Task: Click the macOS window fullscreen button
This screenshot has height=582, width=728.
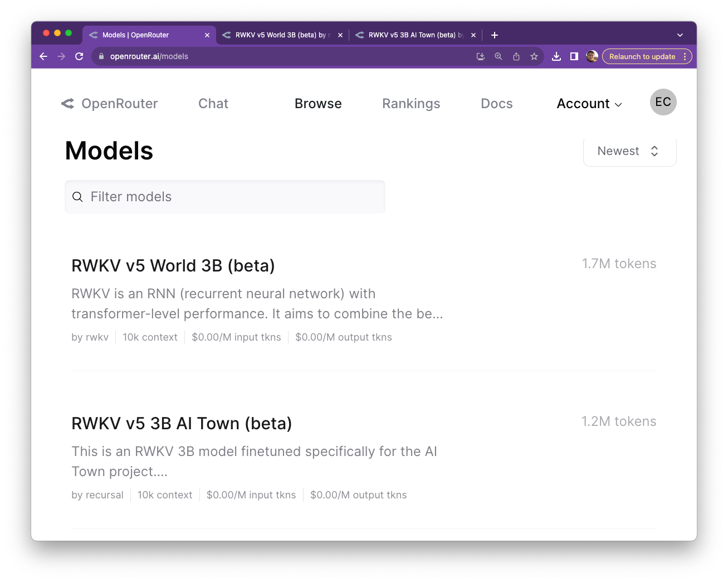Action: click(x=69, y=33)
